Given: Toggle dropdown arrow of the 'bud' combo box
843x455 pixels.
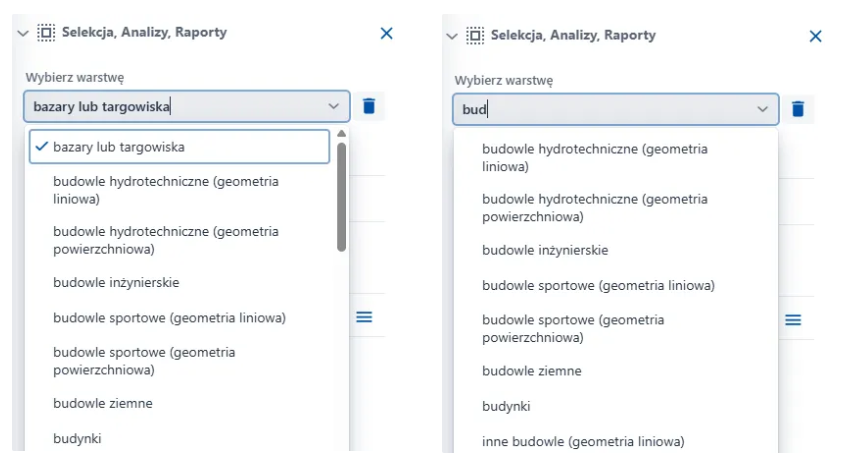Looking at the screenshot, I should coord(762,109).
